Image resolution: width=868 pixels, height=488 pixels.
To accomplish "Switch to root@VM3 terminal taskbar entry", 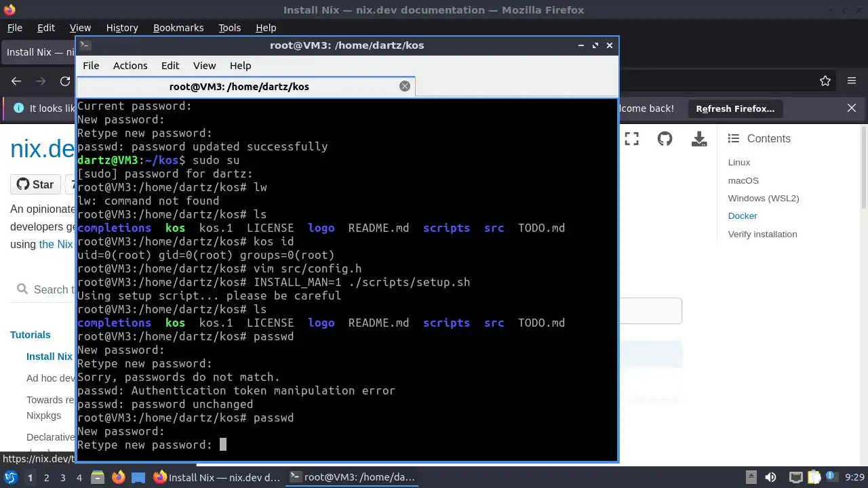I will (352, 478).
